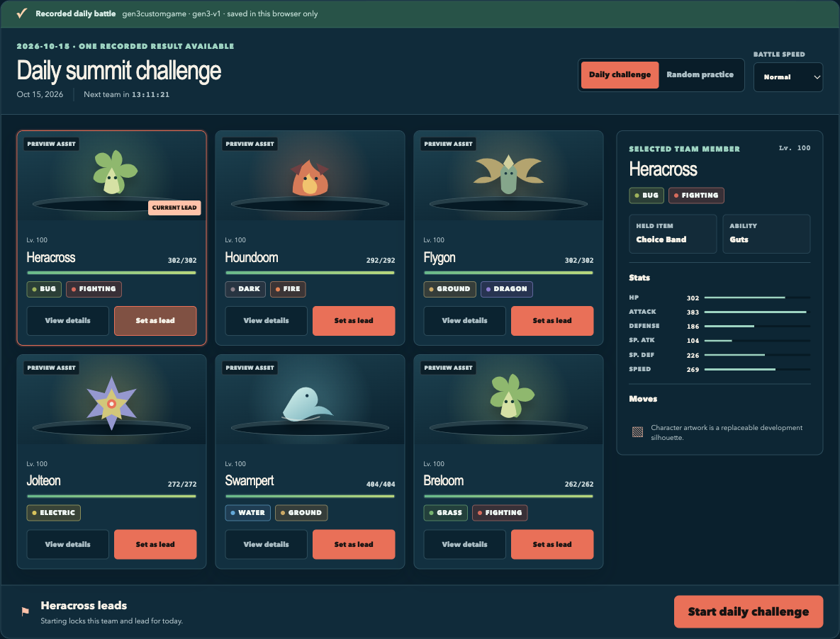The height and width of the screenshot is (639, 840).
Task: Select the Houndoom creature artwork
Action: [x=310, y=178]
